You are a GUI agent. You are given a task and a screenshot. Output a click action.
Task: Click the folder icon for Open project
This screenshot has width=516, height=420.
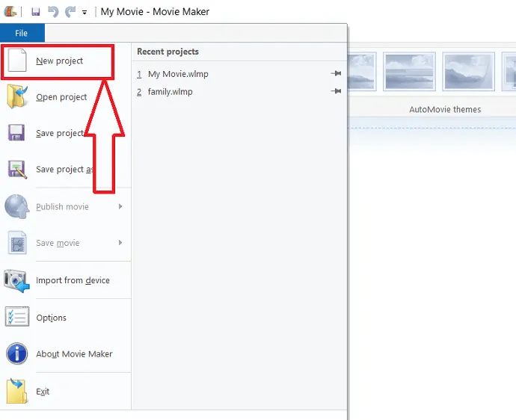click(16, 96)
